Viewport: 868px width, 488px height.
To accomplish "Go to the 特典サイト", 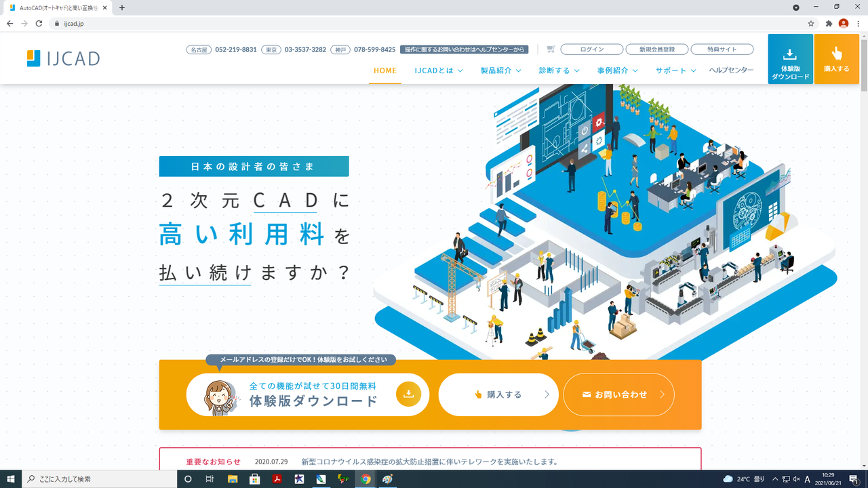I will click(x=722, y=49).
